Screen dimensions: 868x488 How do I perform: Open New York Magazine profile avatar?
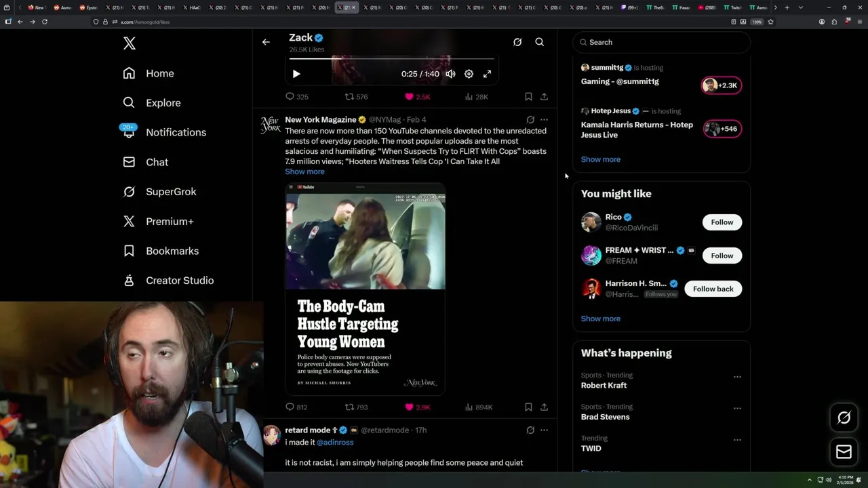tap(271, 125)
